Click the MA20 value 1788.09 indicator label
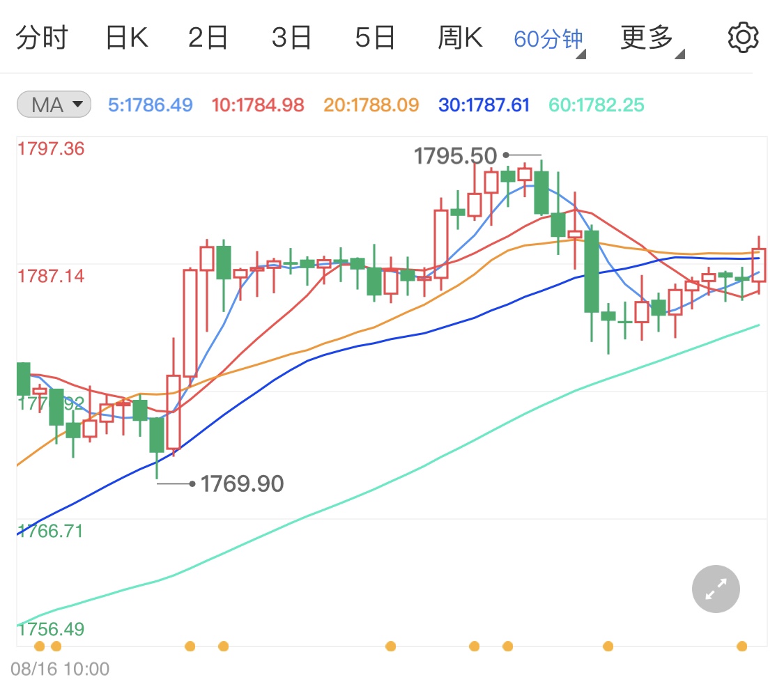 click(371, 104)
